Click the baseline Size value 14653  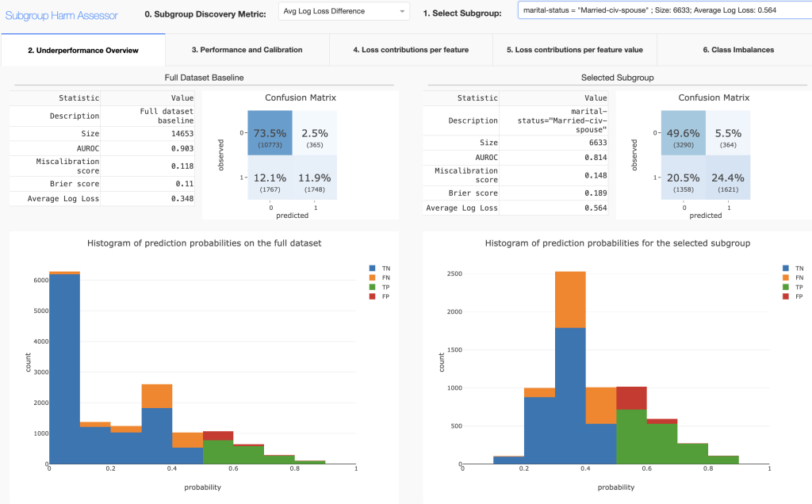[x=183, y=133]
